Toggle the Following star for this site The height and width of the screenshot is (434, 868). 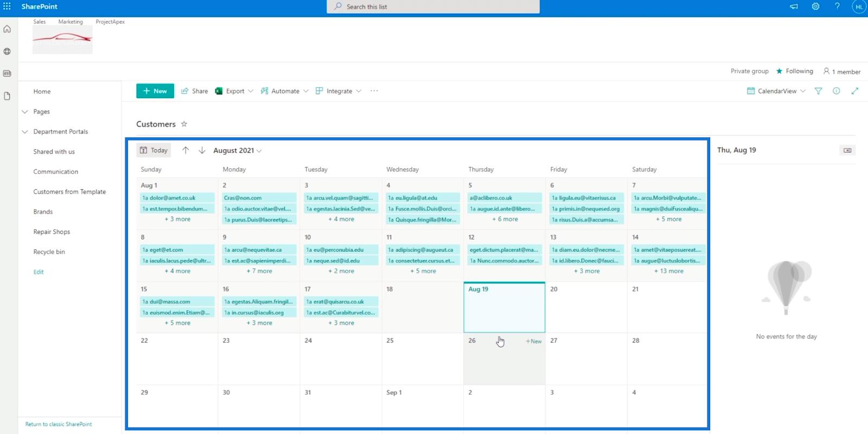coord(795,71)
